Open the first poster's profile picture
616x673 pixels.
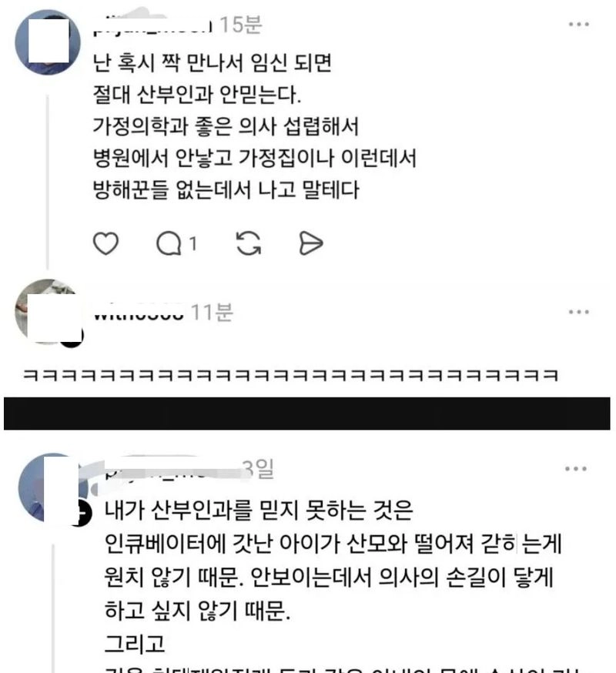click(48, 42)
